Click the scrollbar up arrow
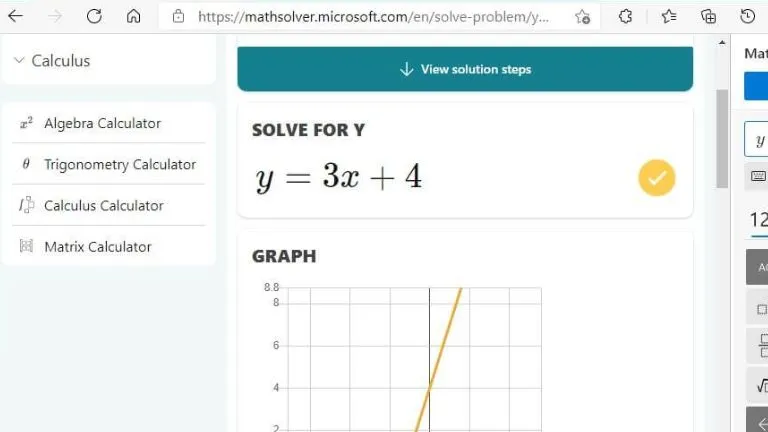 pos(722,43)
